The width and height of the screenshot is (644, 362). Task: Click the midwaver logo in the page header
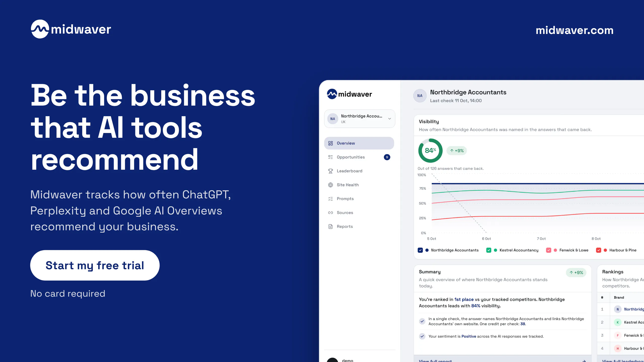(71, 29)
